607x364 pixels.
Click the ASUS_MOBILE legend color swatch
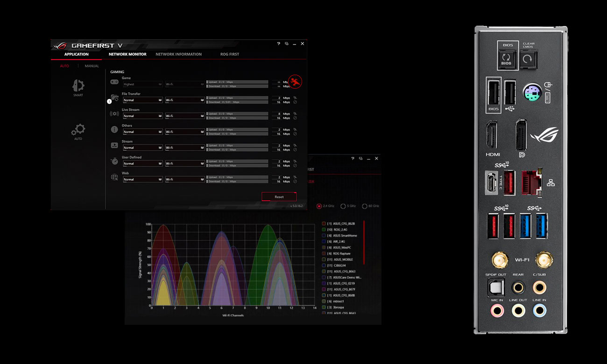click(x=324, y=259)
